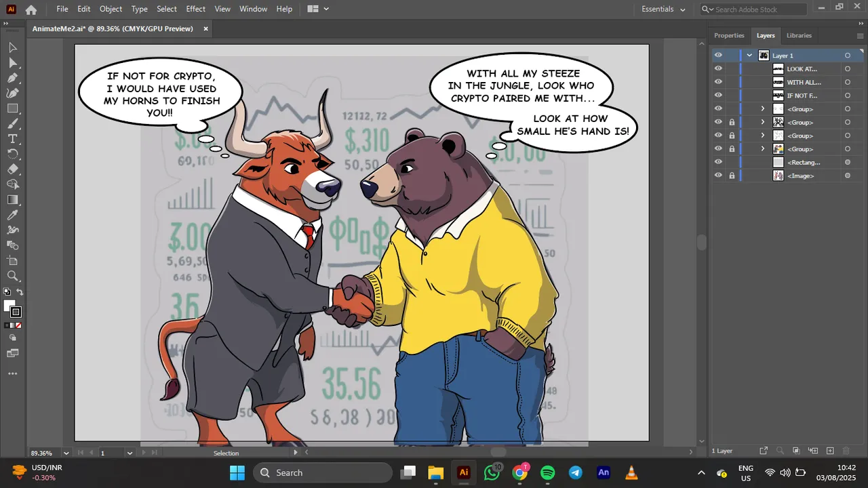Click the Change Screen Mode icon
Image resolution: width=868 pixels, height=488 pixels.
click(12, 353)
